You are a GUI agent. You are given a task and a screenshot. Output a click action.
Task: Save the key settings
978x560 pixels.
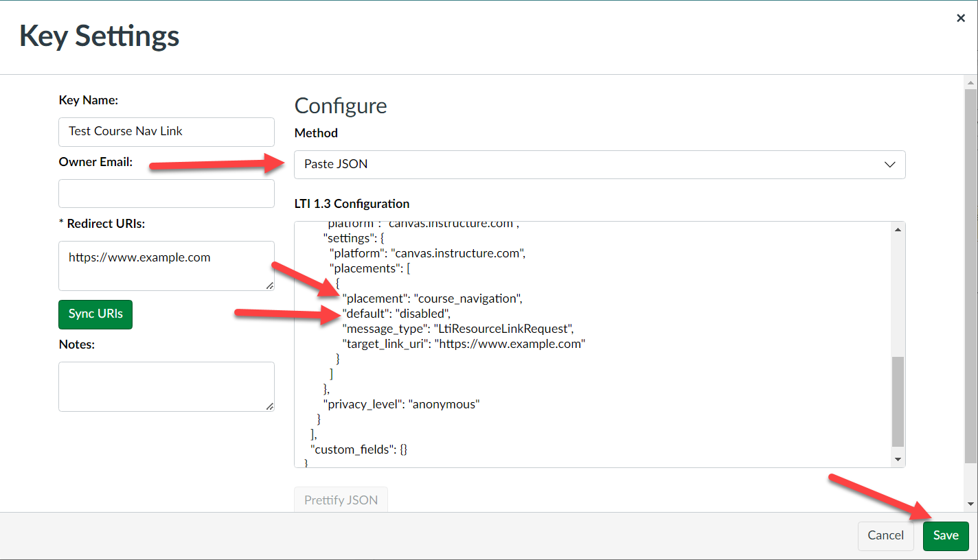click(x=946, y=535)
